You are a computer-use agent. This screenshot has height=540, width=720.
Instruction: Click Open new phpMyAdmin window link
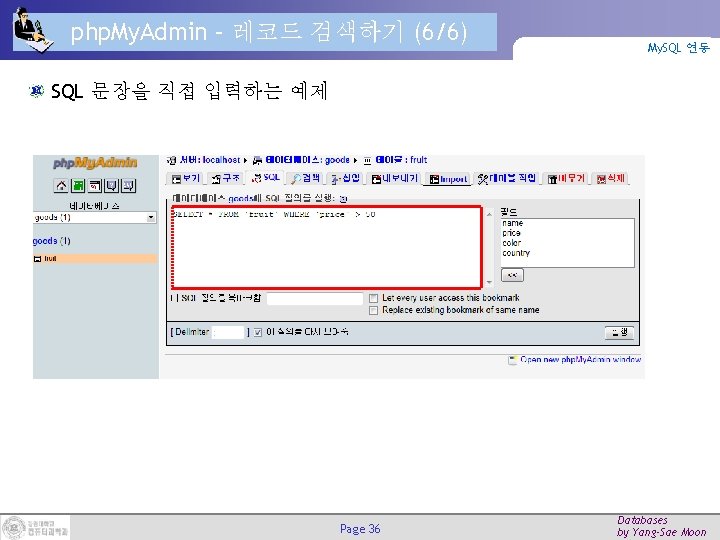[x=580, y=360]
